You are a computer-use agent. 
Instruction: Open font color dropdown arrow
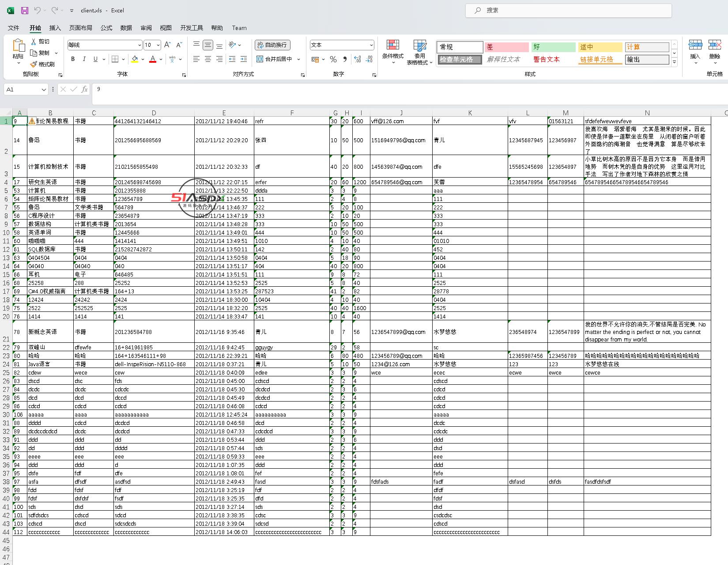pos(161,59)
